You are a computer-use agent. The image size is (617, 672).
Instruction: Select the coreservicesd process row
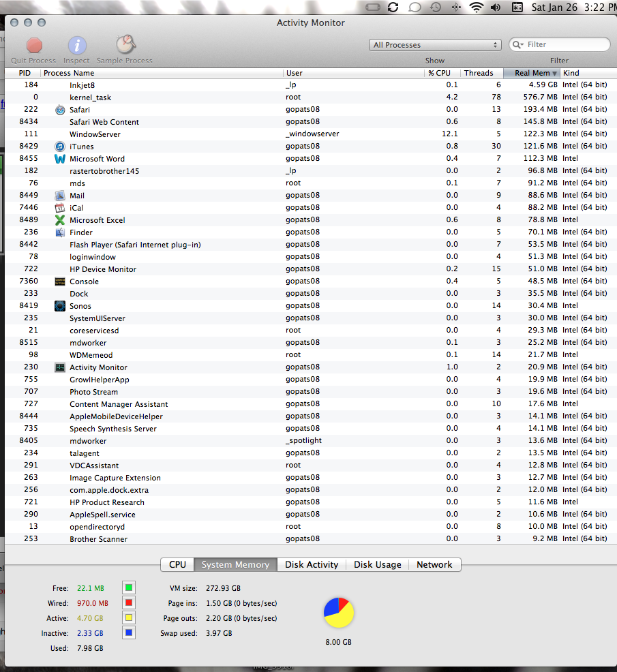311,331
